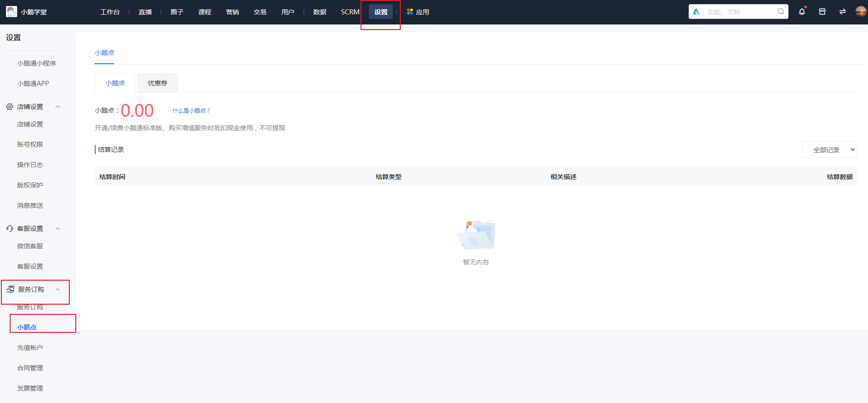Click the 客服设置 headset icon
This screenshot has height=403, width=868.
coord(10,229)
